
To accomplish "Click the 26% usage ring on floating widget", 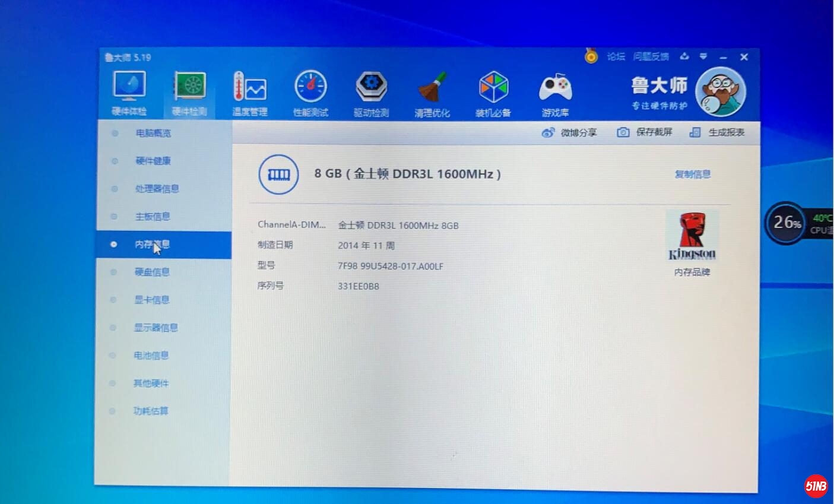I will [785, 223].
